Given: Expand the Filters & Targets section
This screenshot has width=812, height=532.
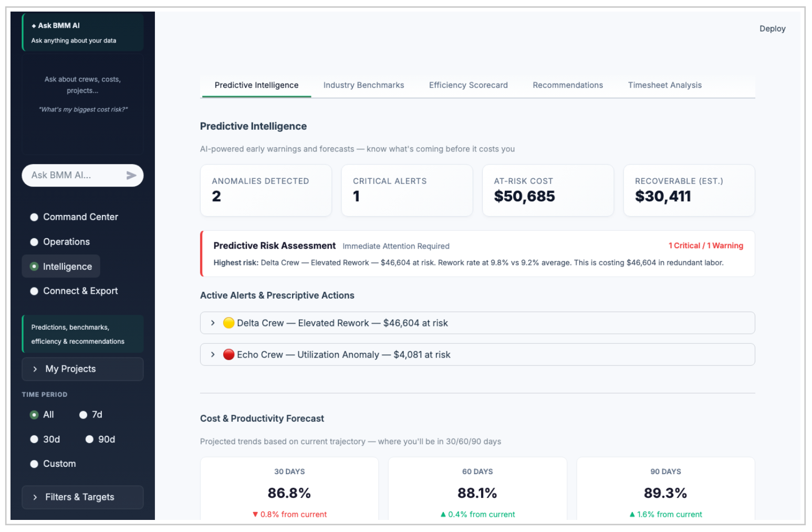Looking at the screenshot, I should [82, 497].
